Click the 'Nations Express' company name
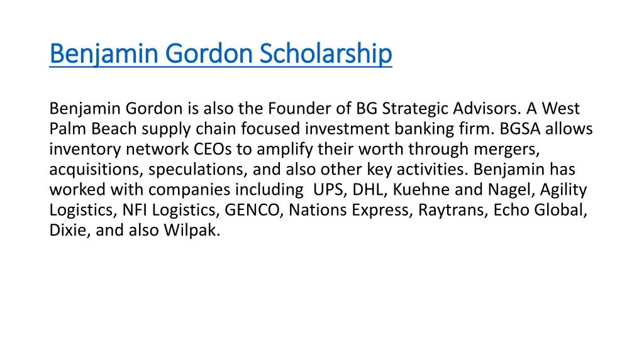Screen dimensions: 644x362 coord(349,211)
